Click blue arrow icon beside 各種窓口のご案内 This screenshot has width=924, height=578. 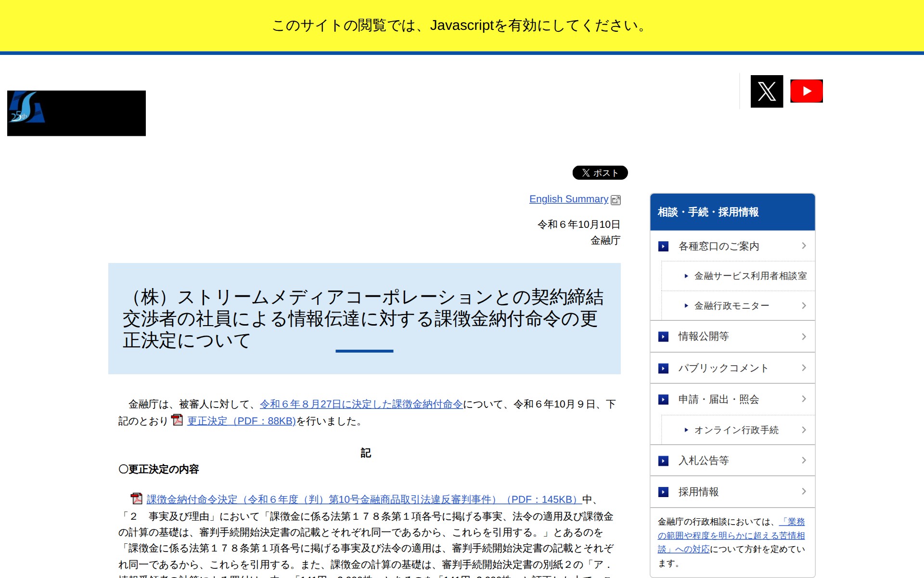pyautogui.click(x=663, y=246)
